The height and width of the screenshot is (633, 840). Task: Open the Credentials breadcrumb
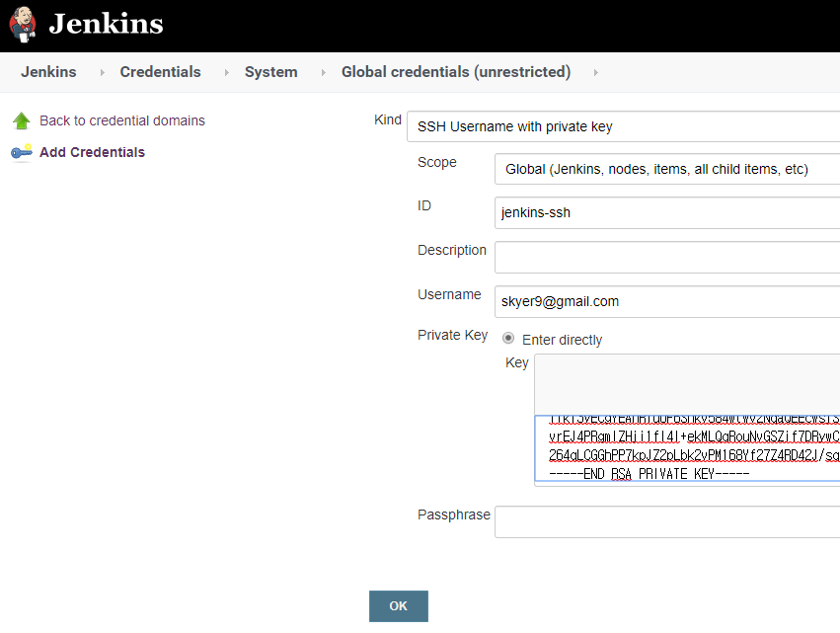(x=160, y=72)
